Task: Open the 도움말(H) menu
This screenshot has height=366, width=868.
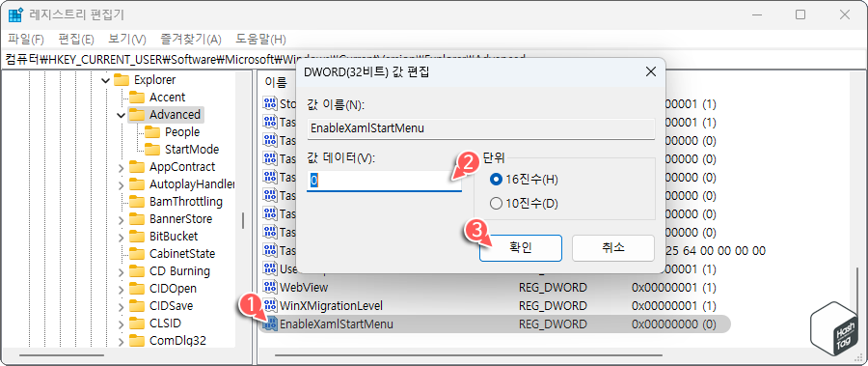Action: [260, 40]
